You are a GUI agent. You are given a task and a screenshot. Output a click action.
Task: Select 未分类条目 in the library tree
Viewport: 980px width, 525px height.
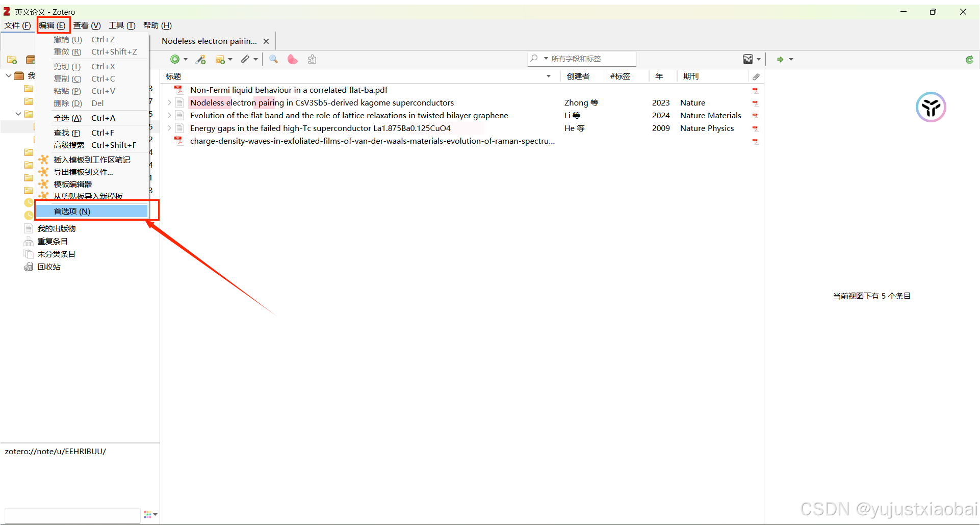[x=57, y=254]
